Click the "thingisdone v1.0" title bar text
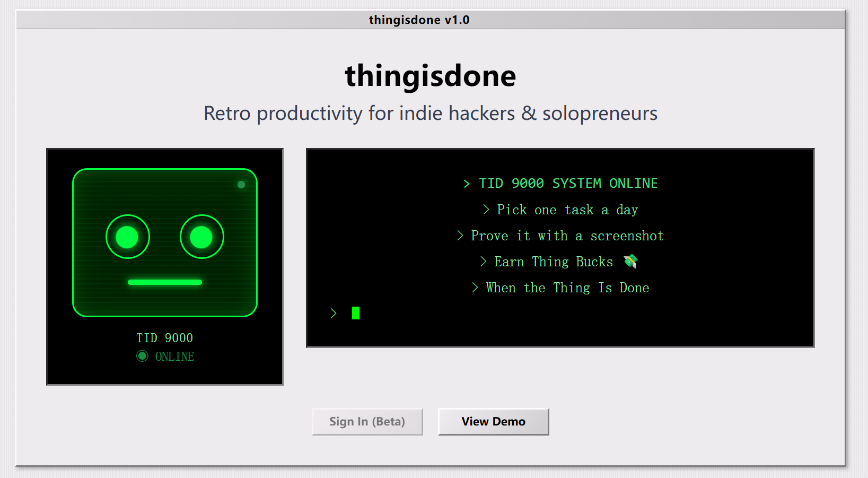Image resolution: width=868 pixels, height=478 pixels. click(419, 20)
